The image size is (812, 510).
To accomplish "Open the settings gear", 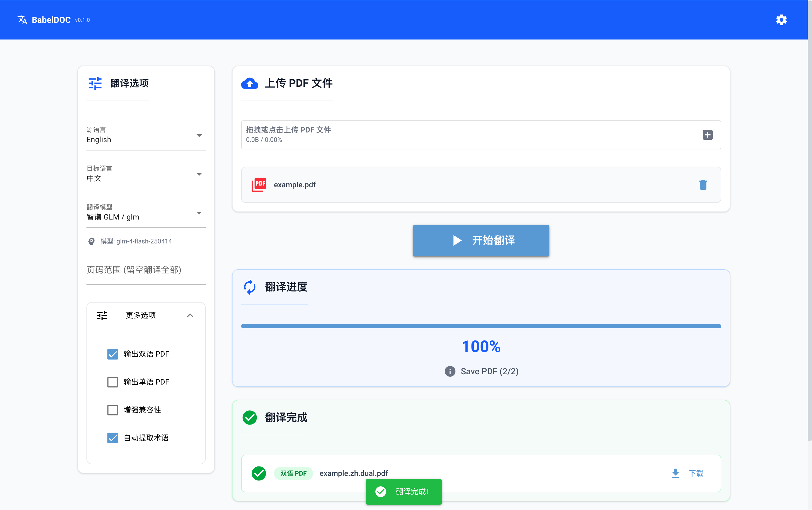I will coord(781,20).
